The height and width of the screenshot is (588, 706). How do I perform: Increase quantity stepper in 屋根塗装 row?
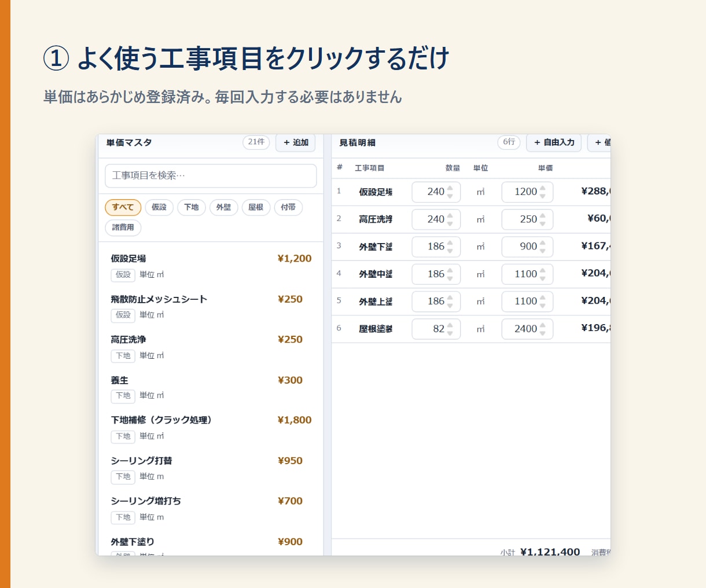pos(450,325)
